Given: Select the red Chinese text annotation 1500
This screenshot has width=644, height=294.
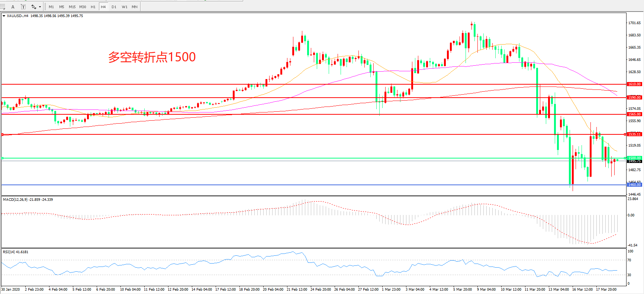Looking at the screenshot, I should tap(152, 57).
